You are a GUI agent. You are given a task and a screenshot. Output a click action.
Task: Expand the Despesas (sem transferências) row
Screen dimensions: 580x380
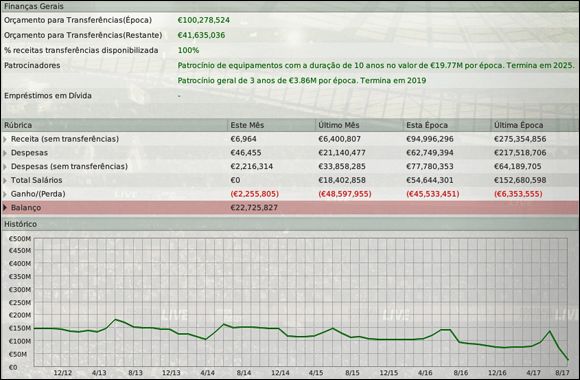click(5, 167)
